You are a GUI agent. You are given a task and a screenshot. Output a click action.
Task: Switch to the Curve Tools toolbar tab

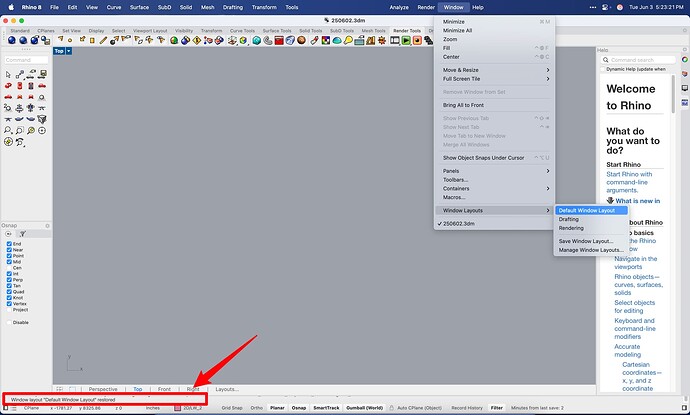[242, 31]
